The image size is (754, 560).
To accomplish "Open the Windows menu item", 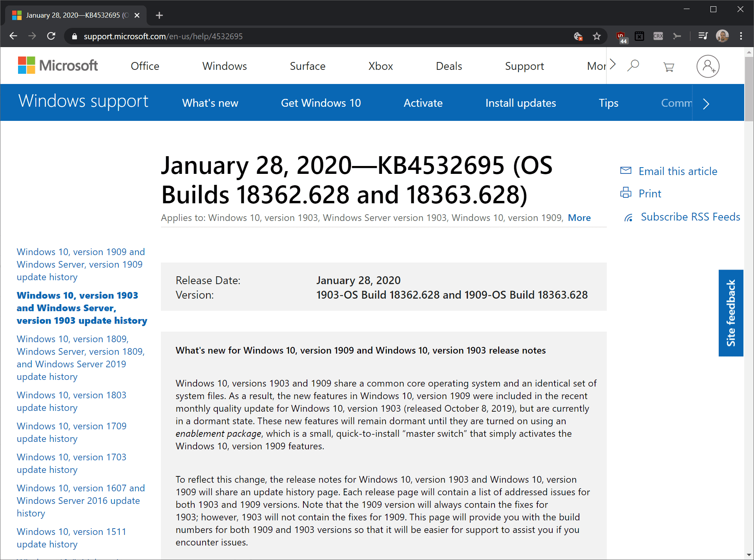I will pos(225,66).
